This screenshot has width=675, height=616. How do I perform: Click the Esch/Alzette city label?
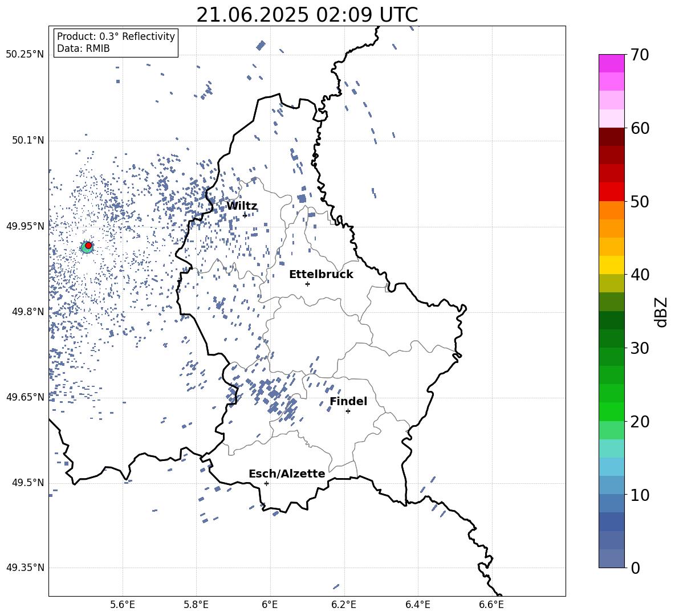coord(287,474)
